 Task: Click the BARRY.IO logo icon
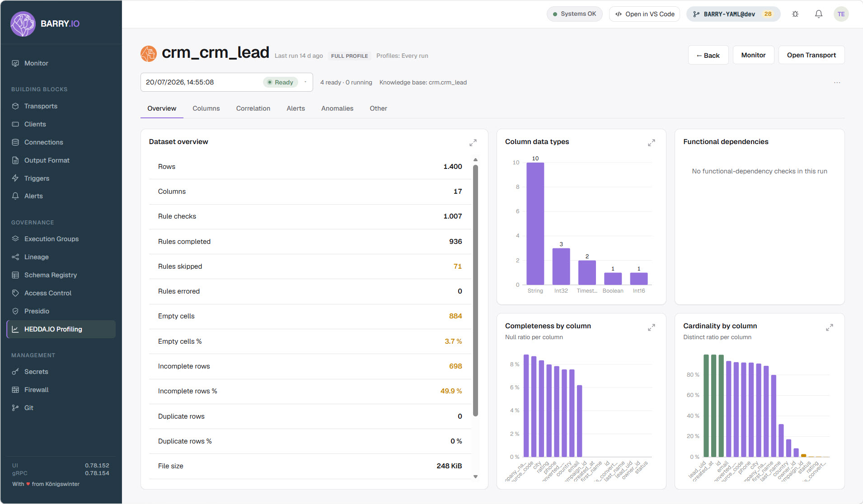pyautogui.click(x=23, y=23)
